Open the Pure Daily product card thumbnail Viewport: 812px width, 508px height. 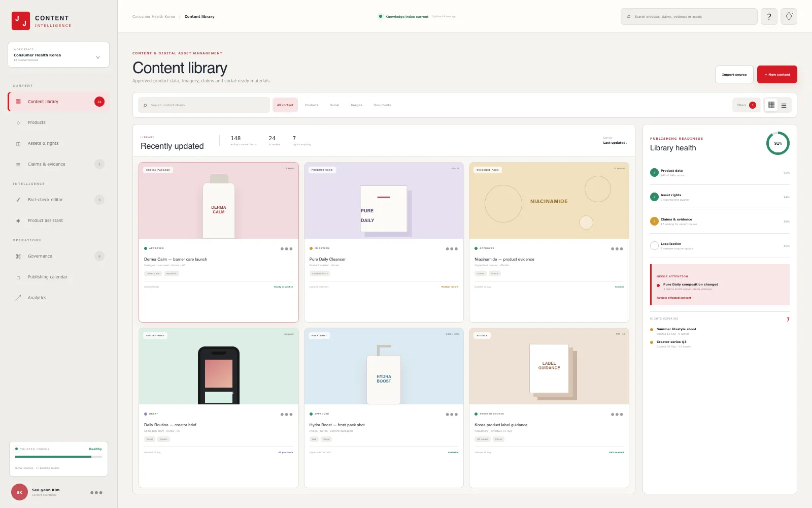coord(384,201)
